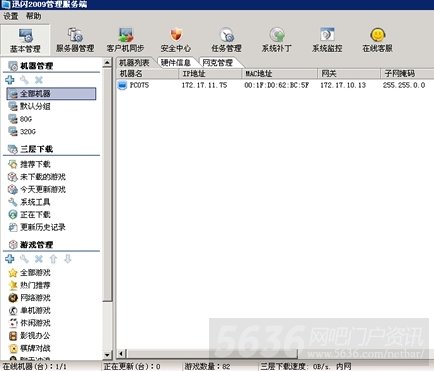This screenshot has width=434, height=371.
Task: Click the subnet mask 255.255.0.0
Action: tap(404, 85)
